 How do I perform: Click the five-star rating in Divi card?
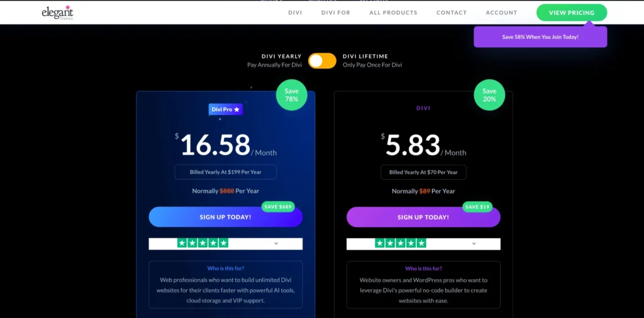401,243
